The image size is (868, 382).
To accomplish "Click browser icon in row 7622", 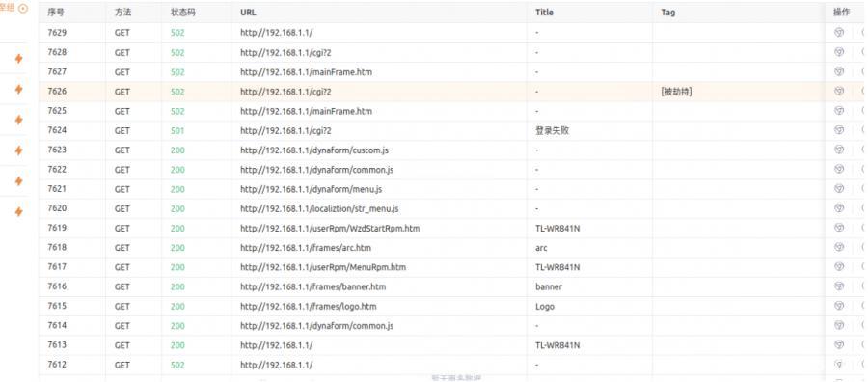I will pyautogui.click(x=839, y=169).
